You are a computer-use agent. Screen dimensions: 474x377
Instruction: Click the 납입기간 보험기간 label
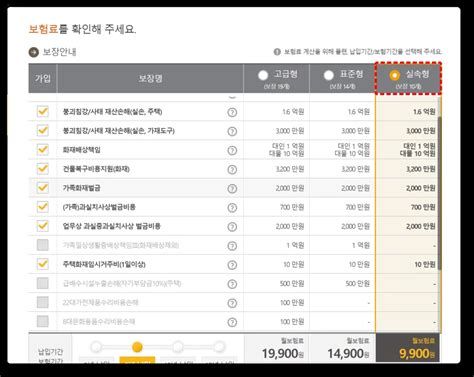pyautogui.click(x=50, y=356)
